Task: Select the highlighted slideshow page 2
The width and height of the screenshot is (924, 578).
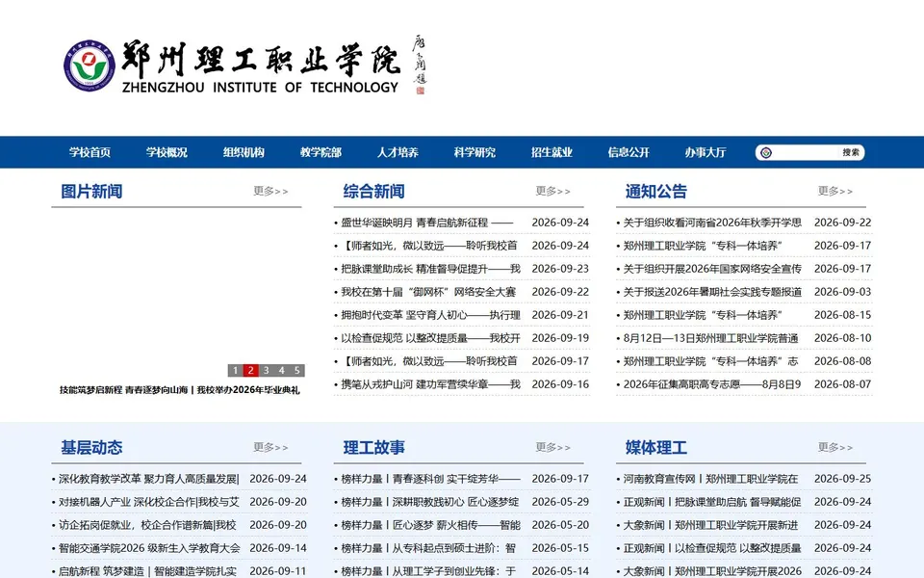Action: (250, 370)
